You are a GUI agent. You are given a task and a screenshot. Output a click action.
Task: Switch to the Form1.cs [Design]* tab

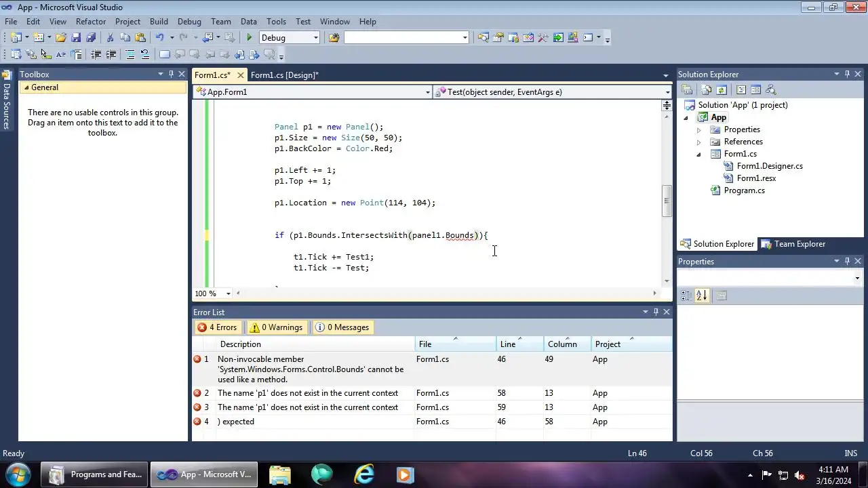284,75
